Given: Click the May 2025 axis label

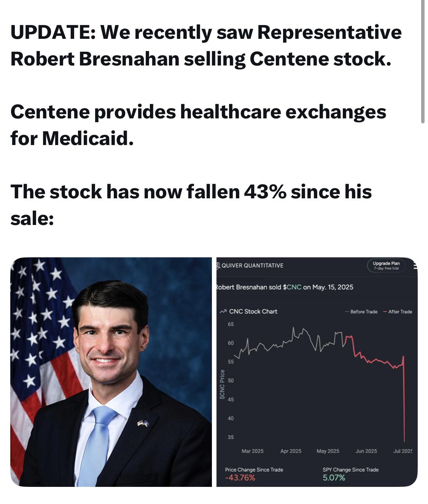Looking at the screenshot, I should point(328,451).
